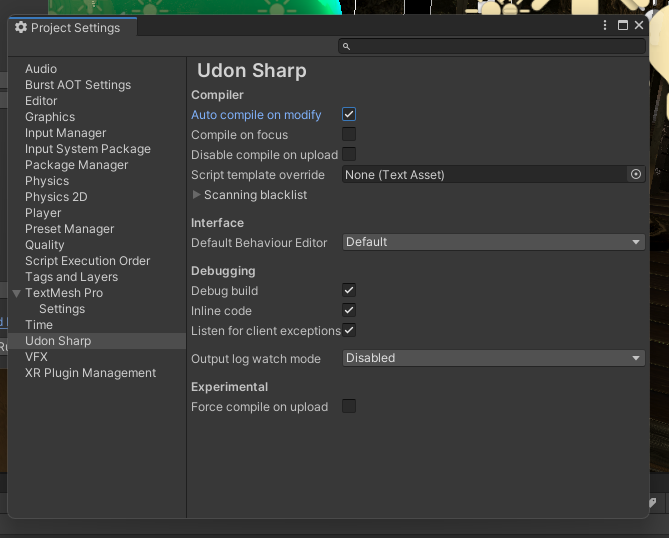Uncheck Inline code checkbox
The width and height of the screenshot is (669, 538).
coord(349,311)
